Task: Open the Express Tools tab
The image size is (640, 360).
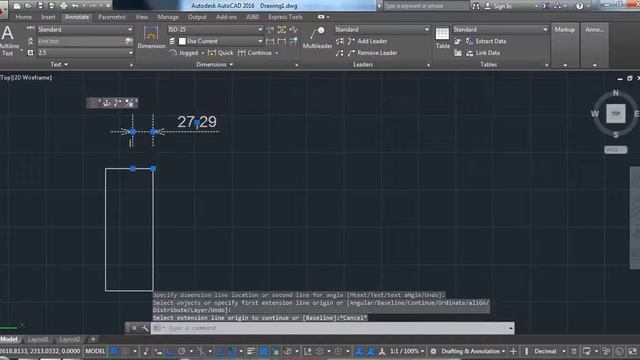Action: click(285, 17)
